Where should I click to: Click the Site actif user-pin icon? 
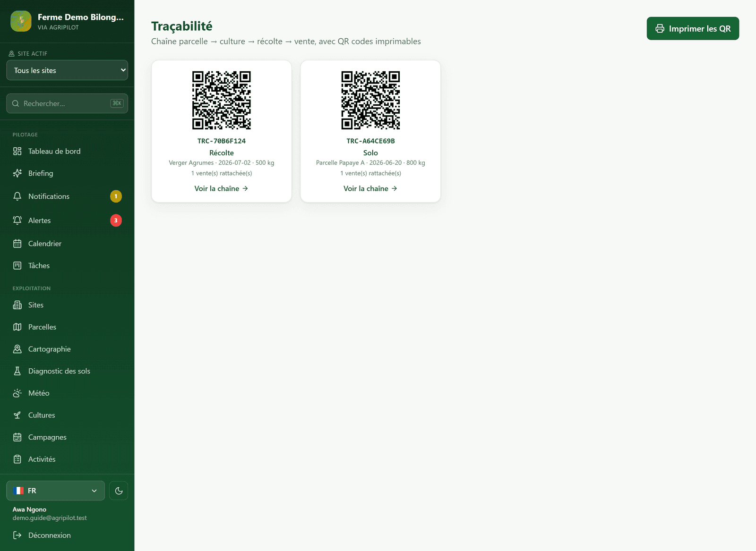tap(11, 54)
